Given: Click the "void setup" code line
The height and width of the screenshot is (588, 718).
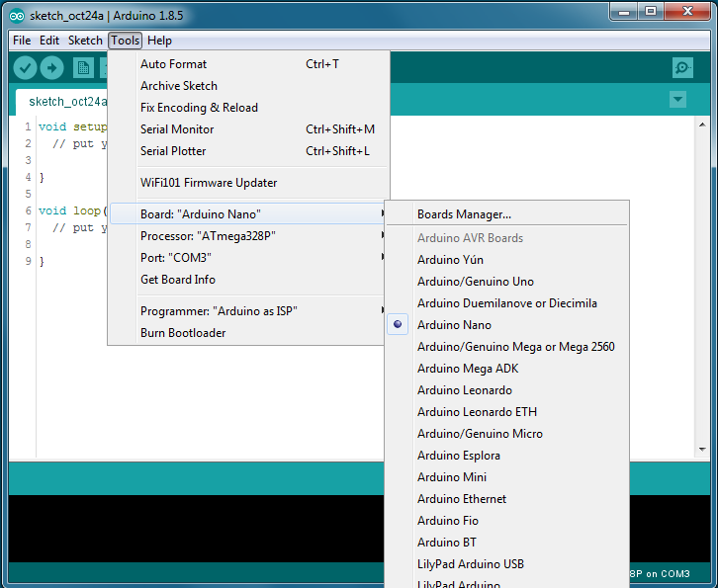Looking at the screenshot, I should [x=72, y=126].
